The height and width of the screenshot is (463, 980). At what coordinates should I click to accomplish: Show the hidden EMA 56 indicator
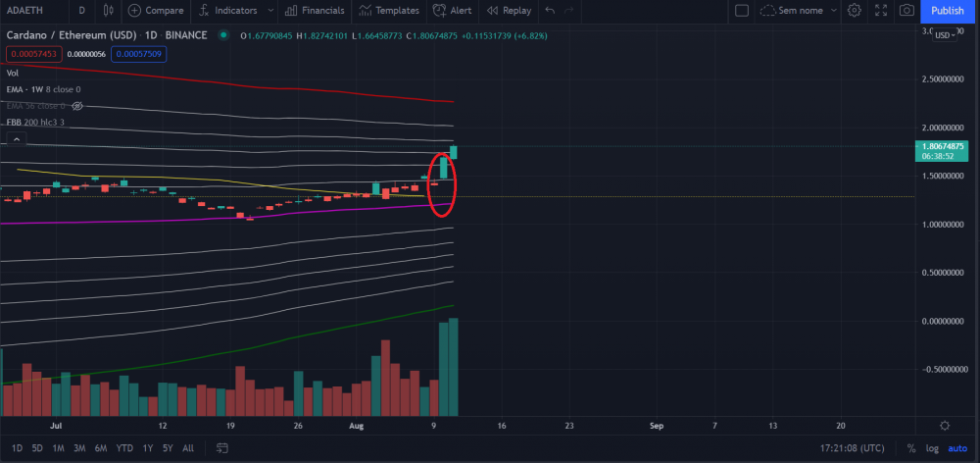77,106
